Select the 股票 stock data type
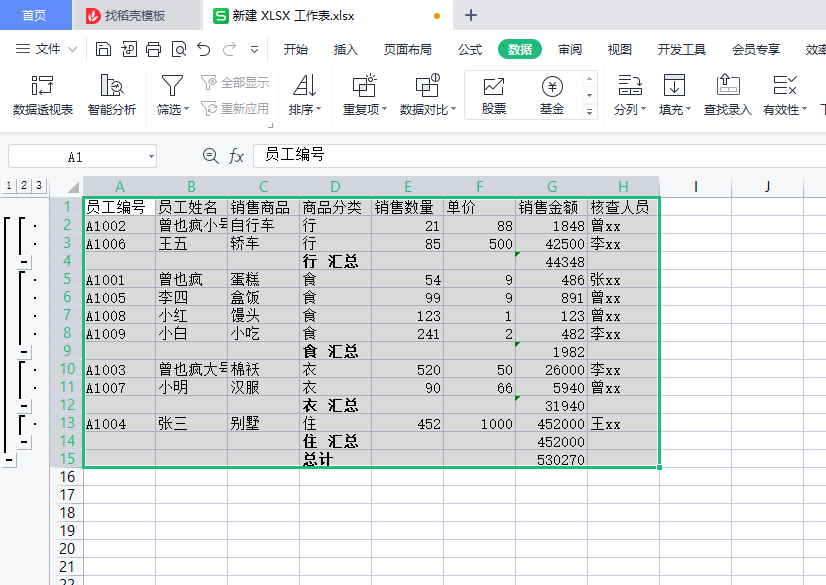Image resolution: width=826 pixels, height=585 pixels. coord(494,95)
